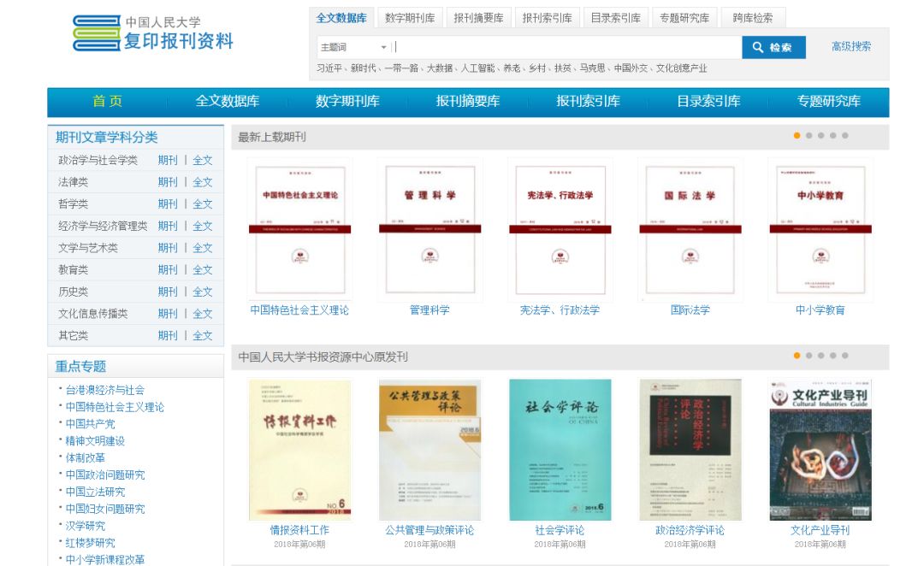924x566 pixels.
Task: Open the 中小学教育 journal cover thumbnail
Action: point(820,230)
